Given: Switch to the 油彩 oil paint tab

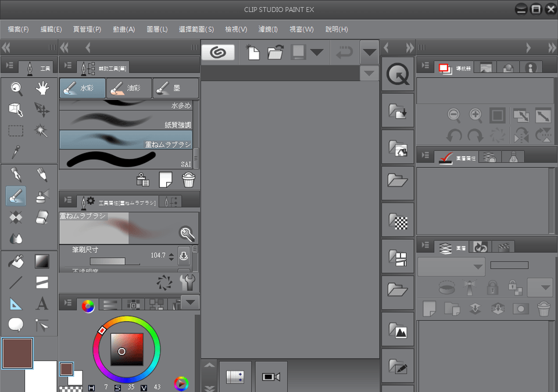Looking at the screenshot, I should [x=129, y=88].
